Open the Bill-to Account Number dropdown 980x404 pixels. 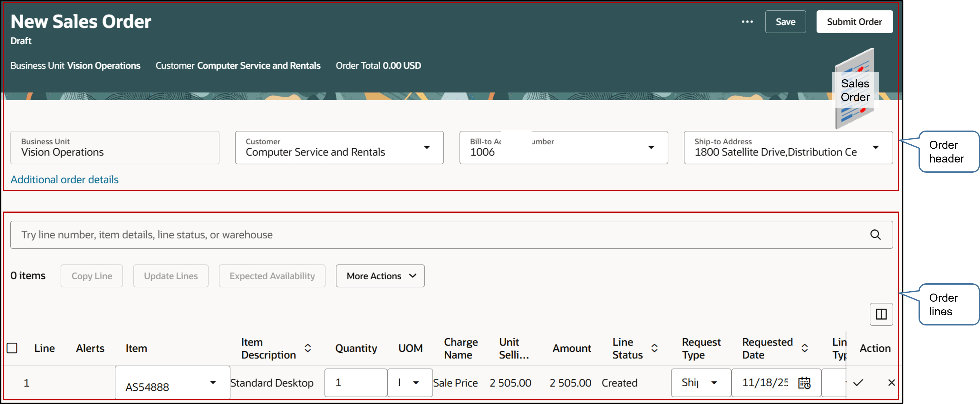(651, 147)
